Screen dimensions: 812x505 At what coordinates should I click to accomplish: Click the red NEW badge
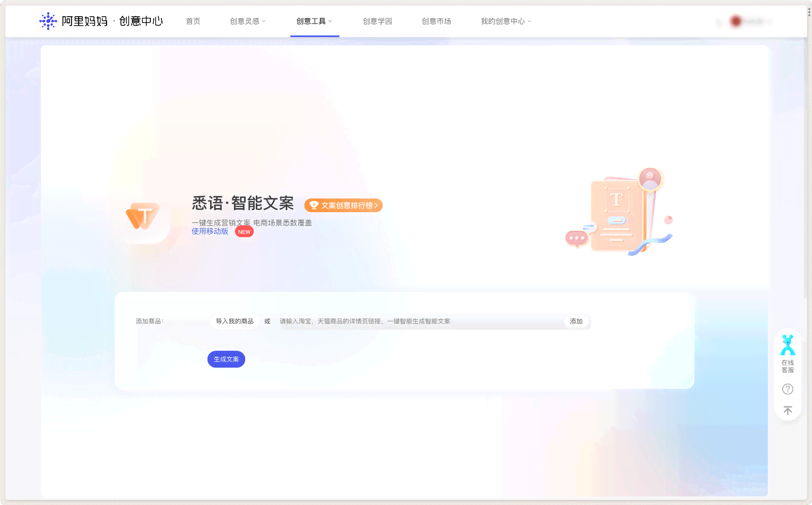tap(244, 232)
